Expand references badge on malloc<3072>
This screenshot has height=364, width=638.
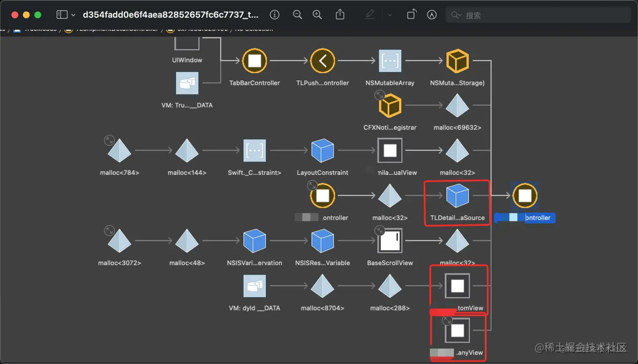[x=109, y=230]
